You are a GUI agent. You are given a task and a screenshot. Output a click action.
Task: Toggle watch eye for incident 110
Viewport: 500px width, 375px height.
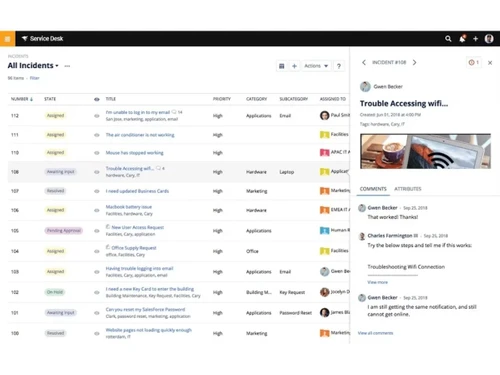(97, 153)
